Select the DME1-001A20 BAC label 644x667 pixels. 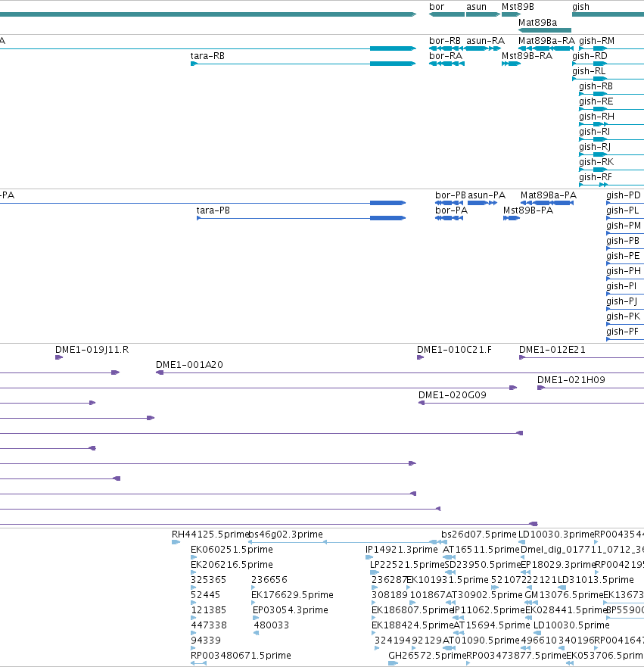click(x=190, y=365)
